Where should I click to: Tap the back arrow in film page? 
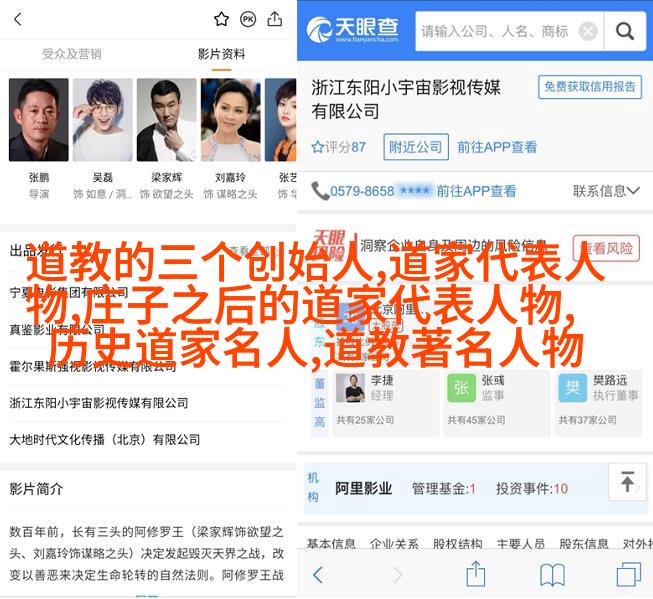[x=17, y=19]
